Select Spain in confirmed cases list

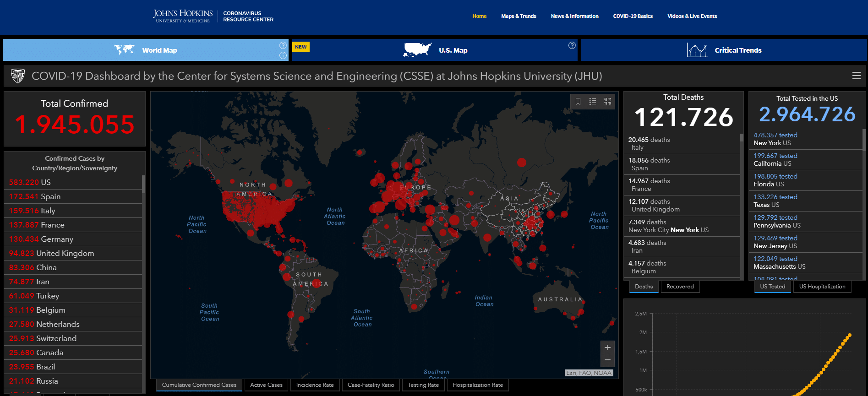tap(50, 196)
